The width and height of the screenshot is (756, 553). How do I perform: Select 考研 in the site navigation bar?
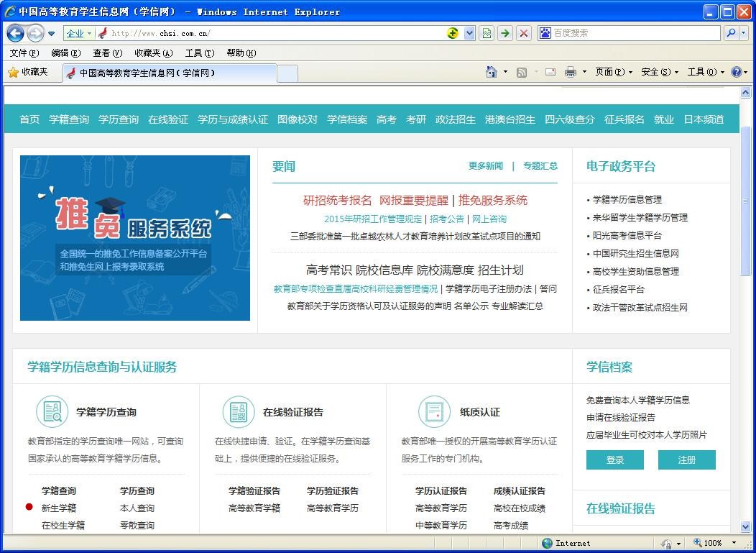pos(416,119)
